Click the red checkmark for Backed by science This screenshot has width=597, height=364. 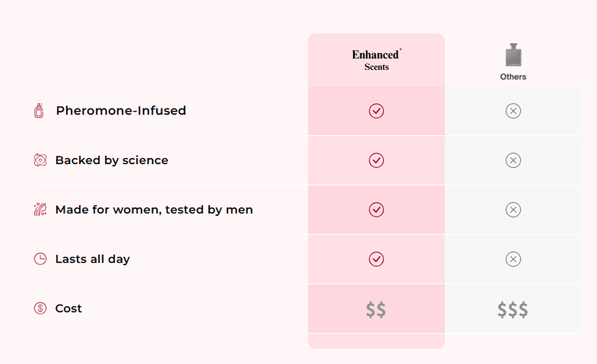(x=376, y=161)
